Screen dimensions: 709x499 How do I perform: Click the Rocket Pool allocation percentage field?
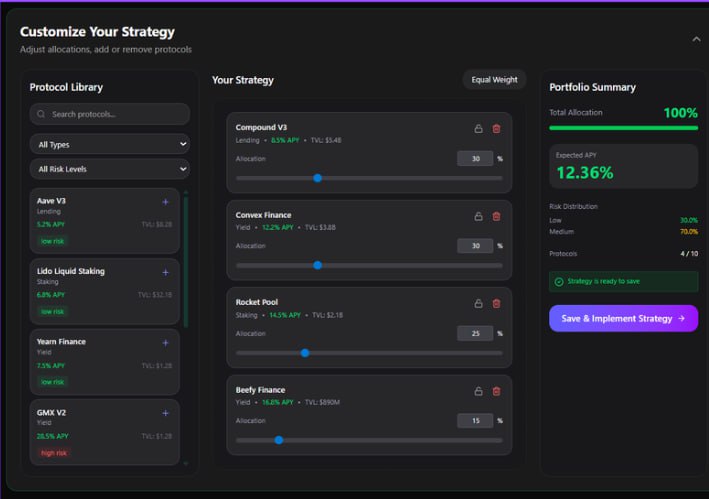tap(474, 334)
